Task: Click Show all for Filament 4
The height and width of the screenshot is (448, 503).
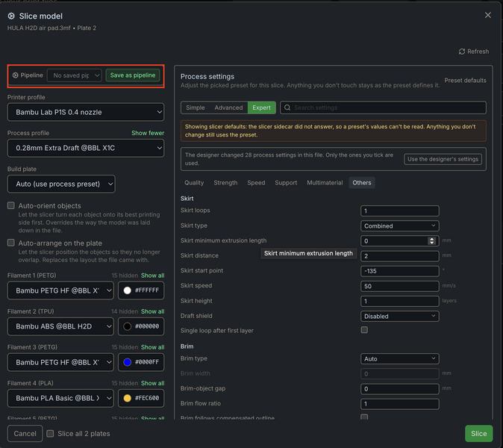Action: click(x=153, y=383)
